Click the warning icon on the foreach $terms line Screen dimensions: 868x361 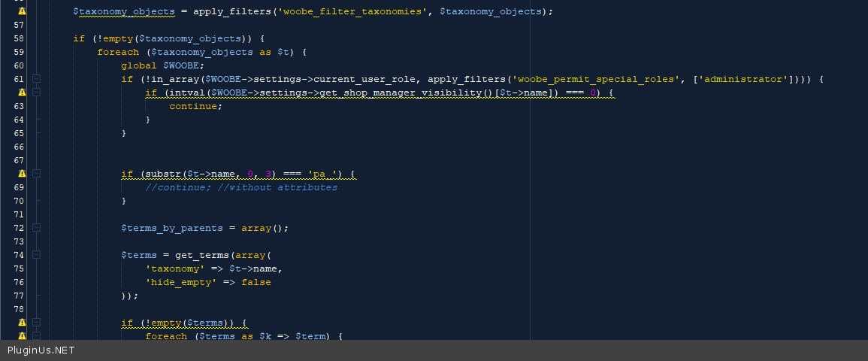click(21, 336)
